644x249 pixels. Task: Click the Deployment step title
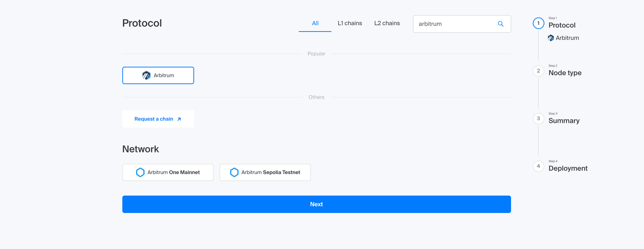(568, 168)
